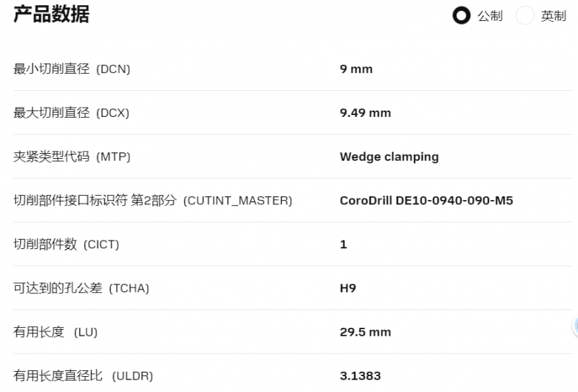Click the 29.5 mm LU value

(x=366, y=332)
